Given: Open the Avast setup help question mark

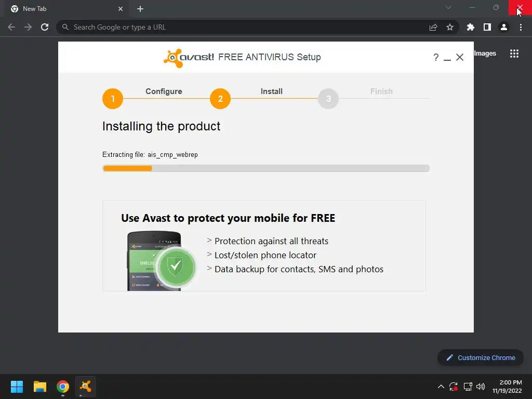Looking at the screenshot, I should pos(436,57).
